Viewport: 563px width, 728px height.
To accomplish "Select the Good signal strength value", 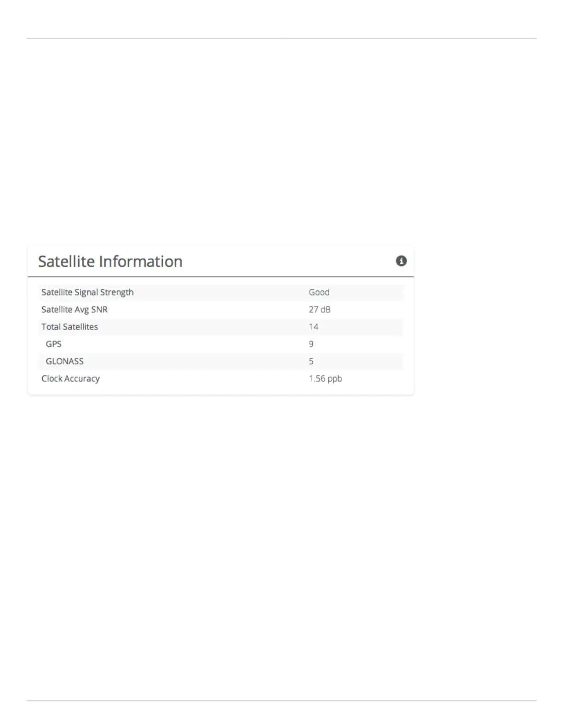I will click(x=319, y=292).
